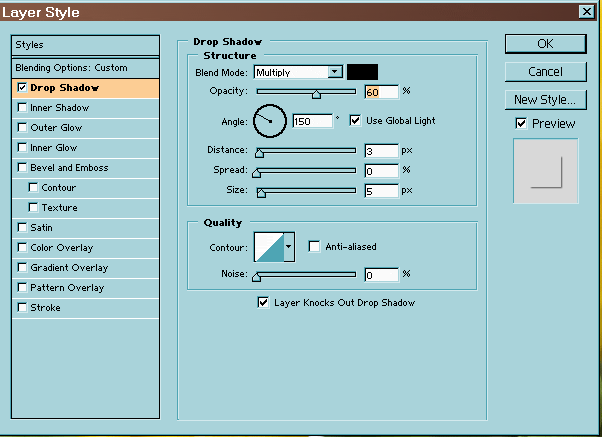
Task: Enable the Anti-aliased checkbox
Action: 314,246
